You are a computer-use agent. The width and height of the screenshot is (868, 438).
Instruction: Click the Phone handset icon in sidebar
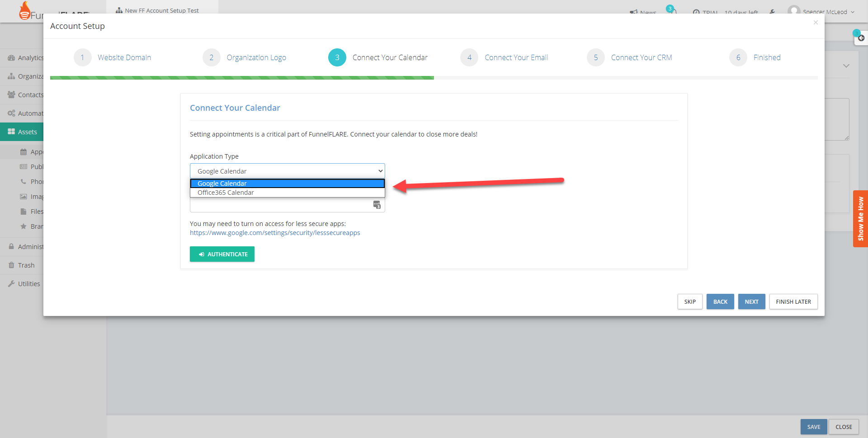pyautogui.click(x=24, y=182)
